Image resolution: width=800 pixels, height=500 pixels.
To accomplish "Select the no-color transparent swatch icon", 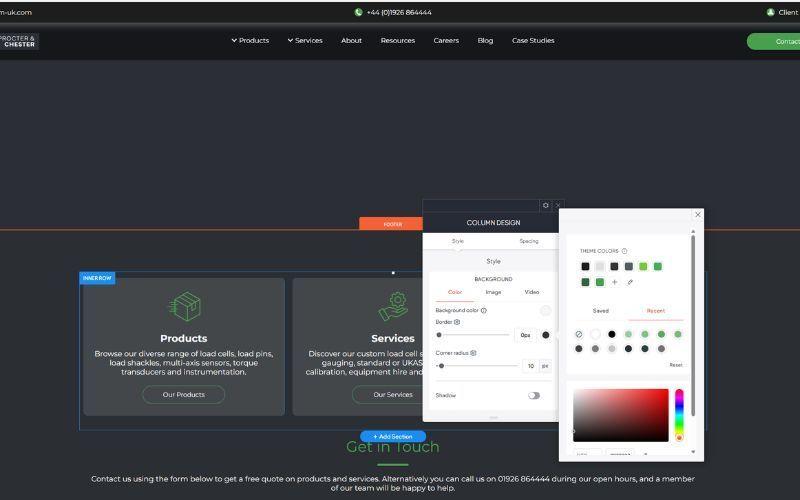I will click(x=579, y=334).
